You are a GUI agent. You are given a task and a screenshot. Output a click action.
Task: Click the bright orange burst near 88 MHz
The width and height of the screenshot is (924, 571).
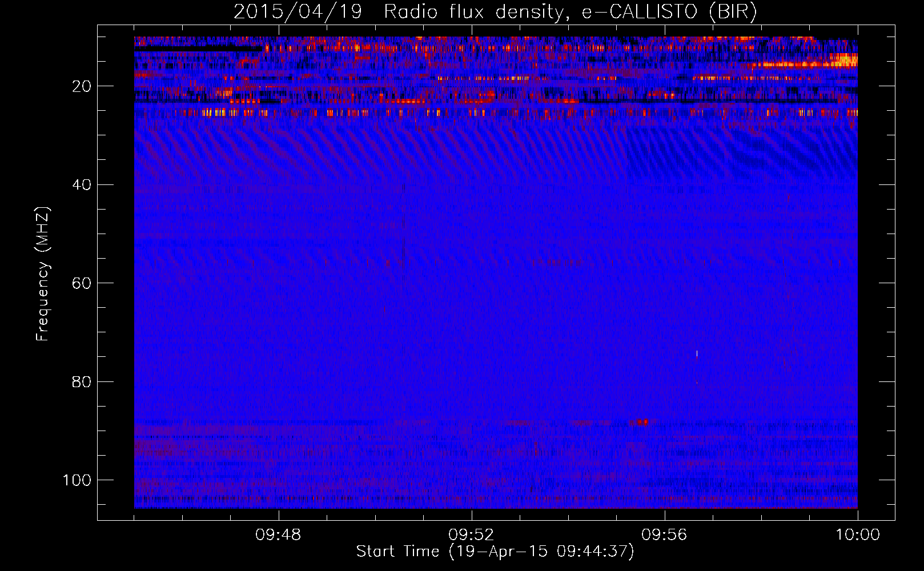tap(639, 423)
